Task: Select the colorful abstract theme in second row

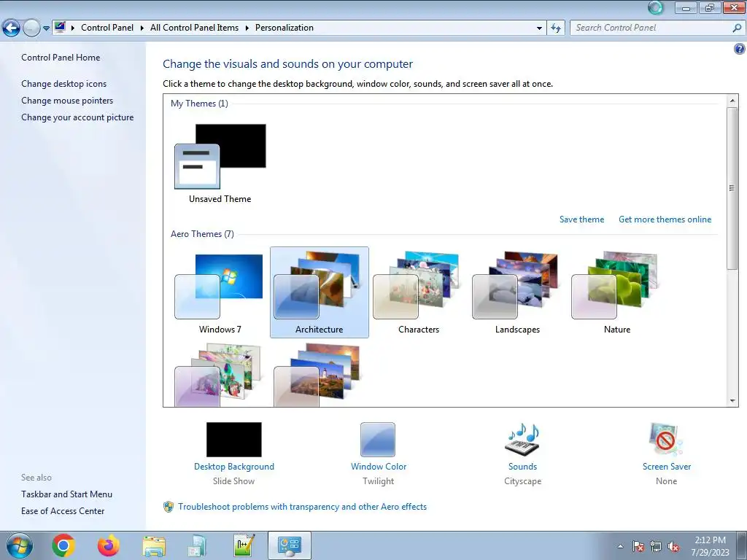Action: click(218, 376)
